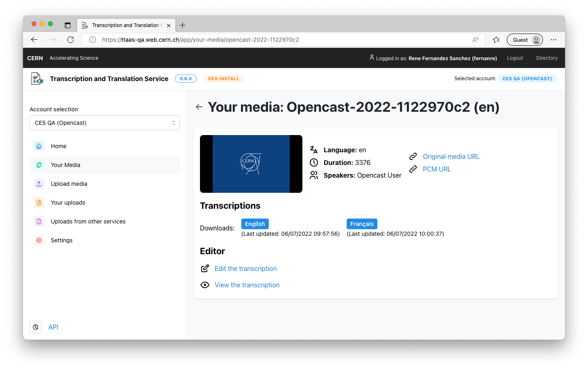The height and width of the screenshot is (370, 588).
Task: Close the Transcription and Translation tab
Action: [x=168, y=25]
